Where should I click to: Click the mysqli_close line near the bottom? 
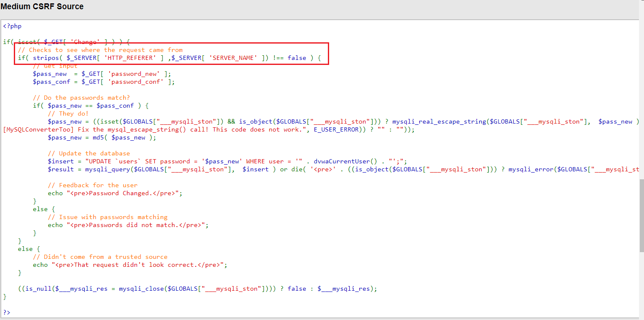(197, 289)
